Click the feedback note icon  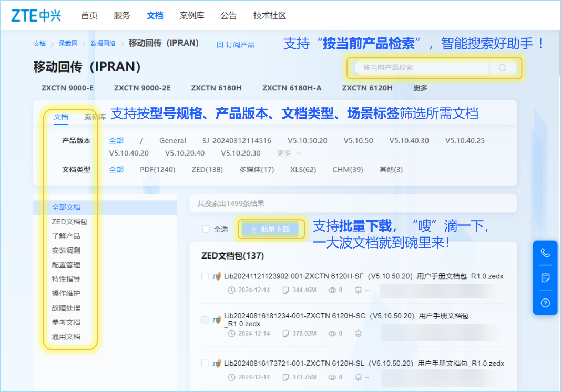(545, 278)
